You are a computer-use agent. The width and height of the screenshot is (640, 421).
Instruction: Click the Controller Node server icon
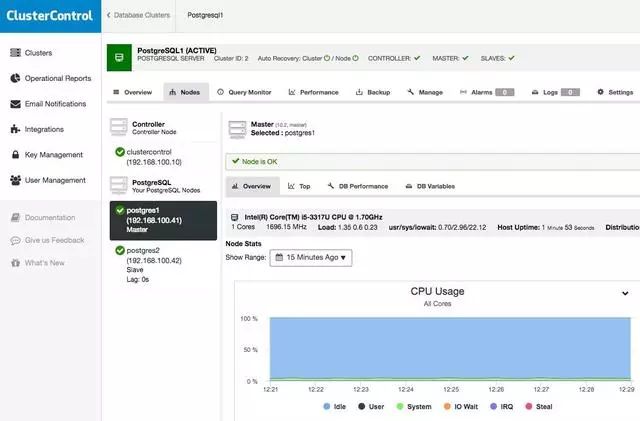tap(119, 127)
